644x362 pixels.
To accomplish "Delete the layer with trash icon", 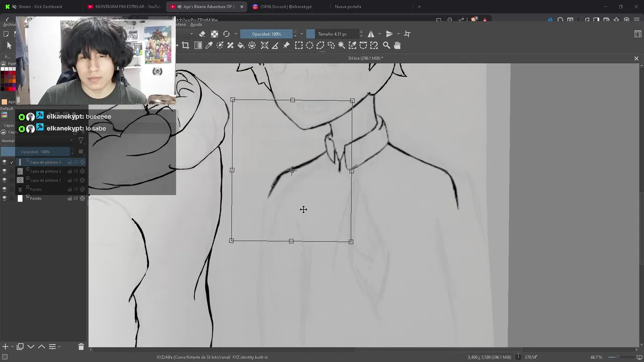I will pos(81,346).
